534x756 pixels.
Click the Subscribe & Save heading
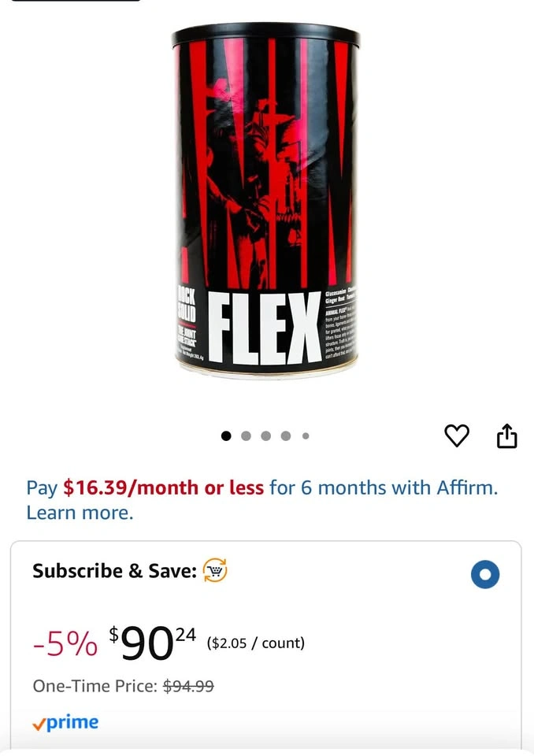tap(114, 571)
